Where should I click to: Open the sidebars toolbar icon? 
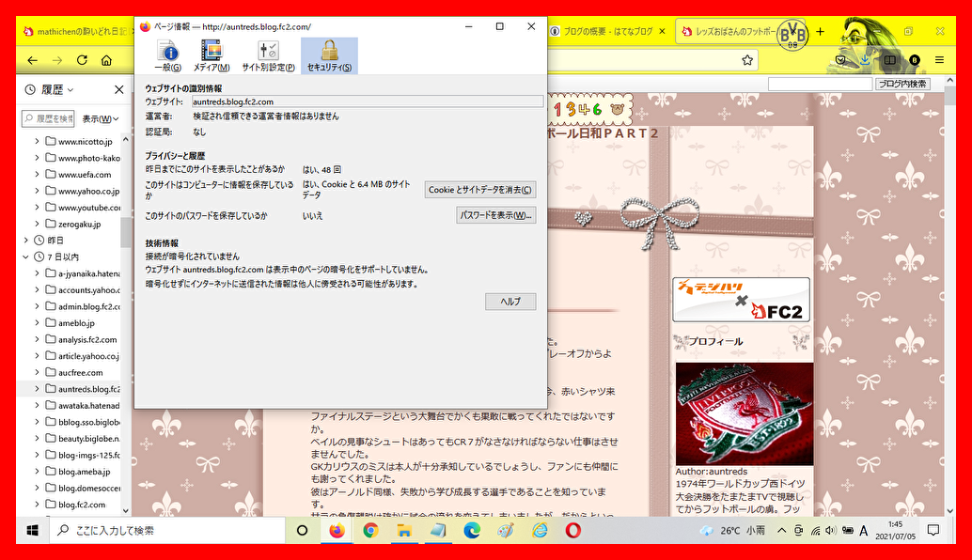[x=889, y=59]
